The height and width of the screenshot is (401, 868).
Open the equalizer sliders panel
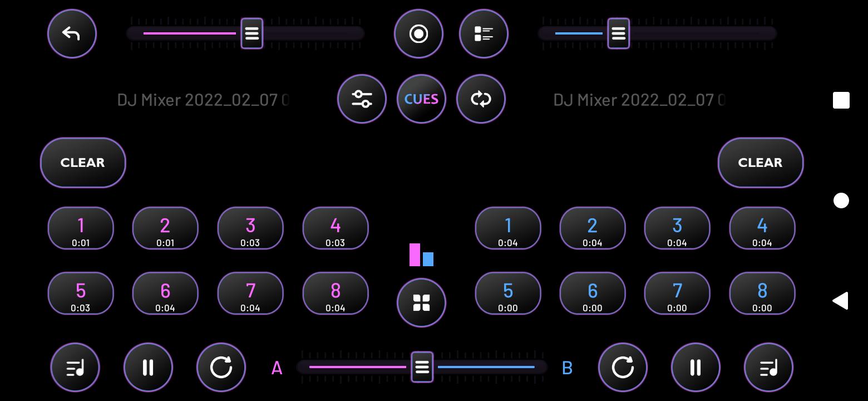tap(362, 99)
